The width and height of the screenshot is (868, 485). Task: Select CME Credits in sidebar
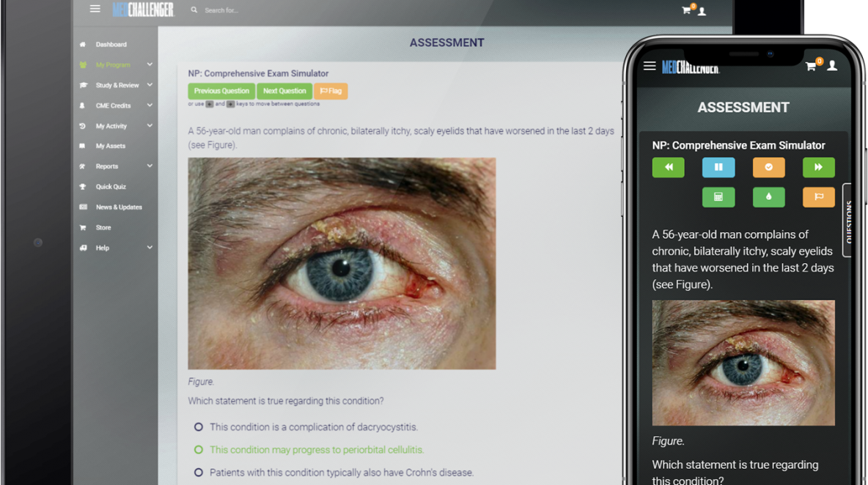(113, 105)
